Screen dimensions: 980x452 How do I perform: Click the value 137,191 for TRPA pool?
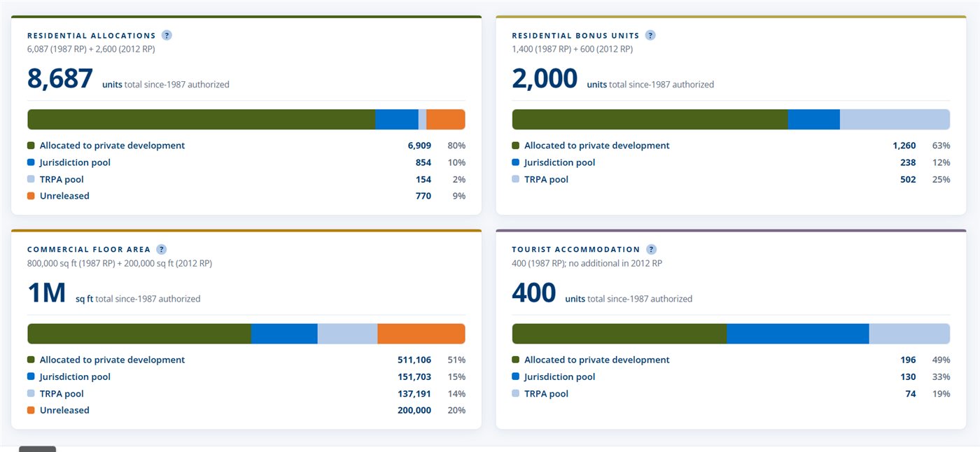pyautogui.click(x=414, y=393)
